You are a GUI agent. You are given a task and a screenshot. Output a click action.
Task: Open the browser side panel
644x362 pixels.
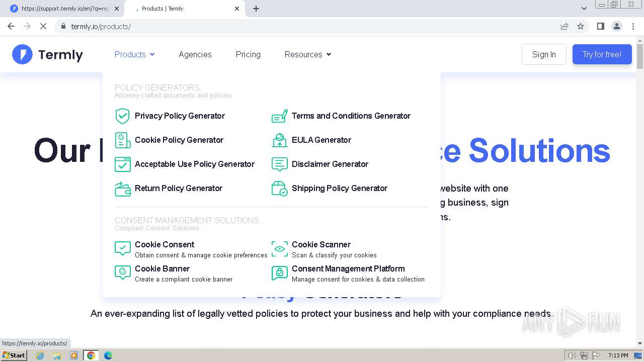(x=600, y=26)
